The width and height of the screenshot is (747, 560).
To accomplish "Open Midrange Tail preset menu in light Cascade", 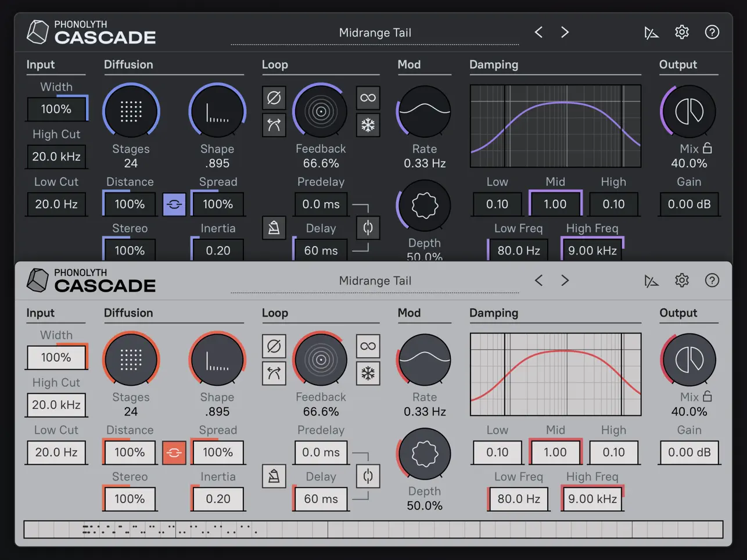I will point(375,281).
